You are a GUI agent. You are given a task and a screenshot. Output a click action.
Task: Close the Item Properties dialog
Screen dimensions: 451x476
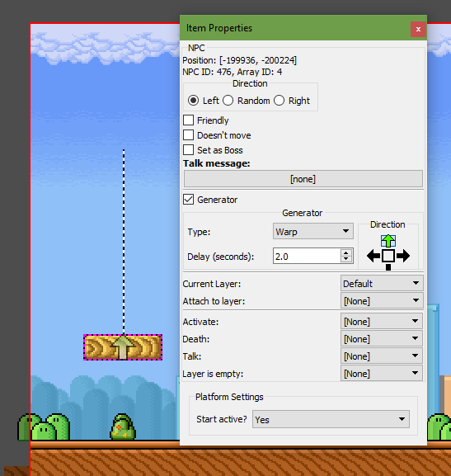(418, 29)
